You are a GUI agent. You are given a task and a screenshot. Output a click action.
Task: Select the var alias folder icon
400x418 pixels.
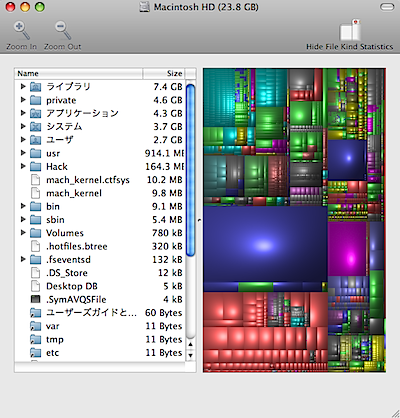(35, 326)
